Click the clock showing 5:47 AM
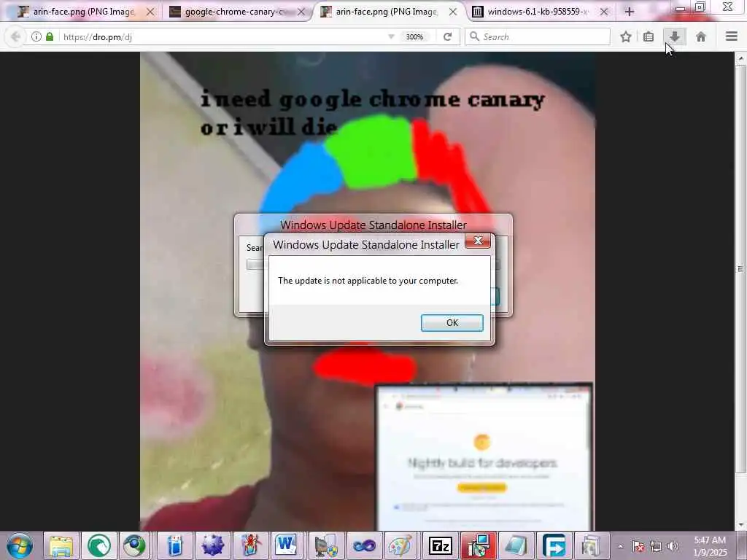This screenshot has height=560, width=747. point(710,546)
